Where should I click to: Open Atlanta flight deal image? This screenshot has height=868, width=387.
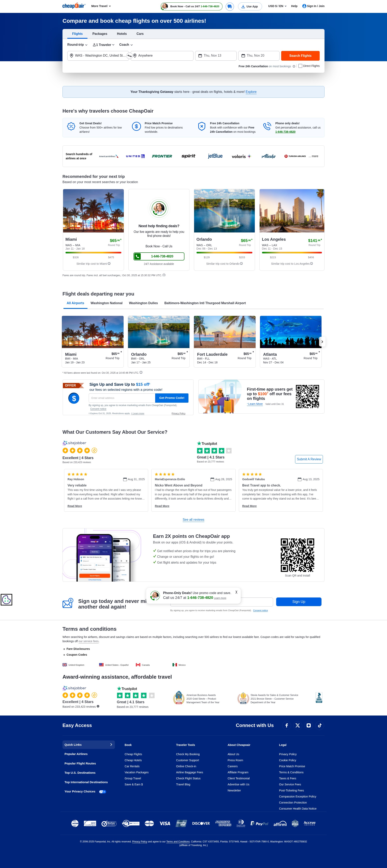[x=291, y=332]
